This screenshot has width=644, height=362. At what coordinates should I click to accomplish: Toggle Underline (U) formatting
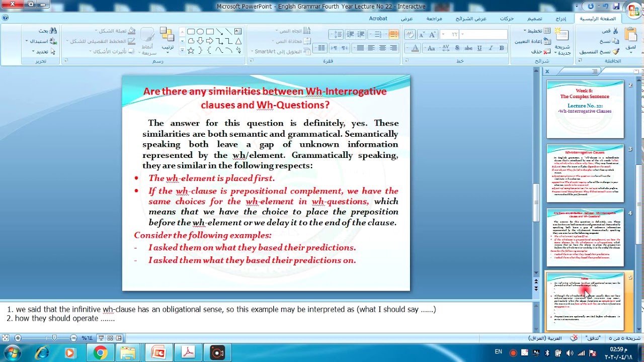tap(479, 48)
